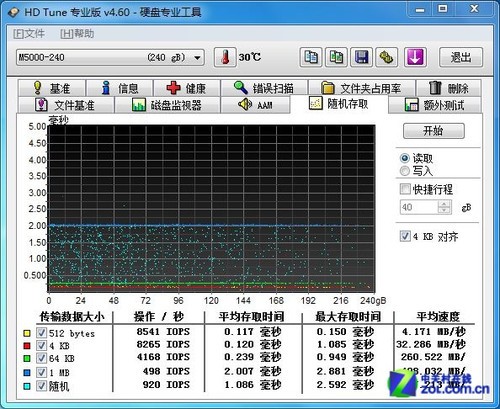Click the 最大存取时间 column header
The width and height of the screenshot is (500, 409).
click(x=348, y=316)
